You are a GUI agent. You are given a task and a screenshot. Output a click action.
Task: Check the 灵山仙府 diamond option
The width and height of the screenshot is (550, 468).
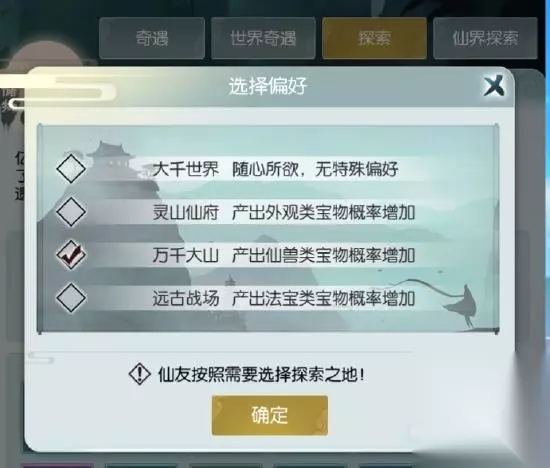(x=71, y=212)
